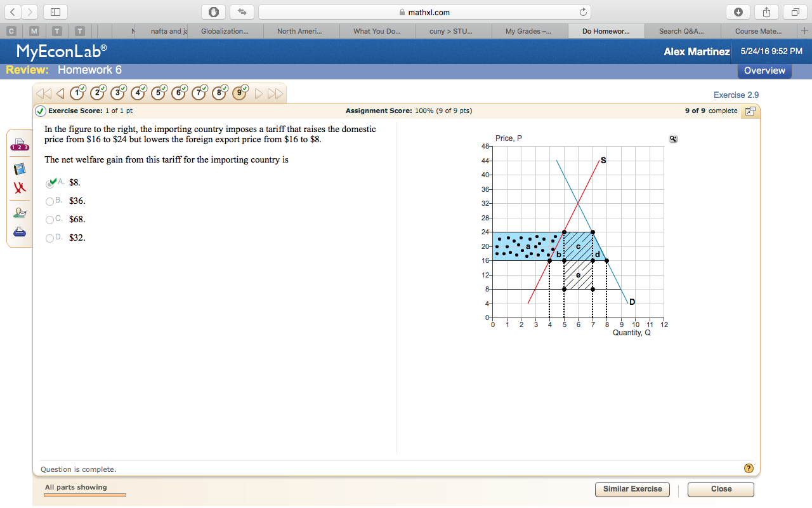Select answer option B, $36
Viewport: 812px width, 508px height.
[x=50, y=201]
